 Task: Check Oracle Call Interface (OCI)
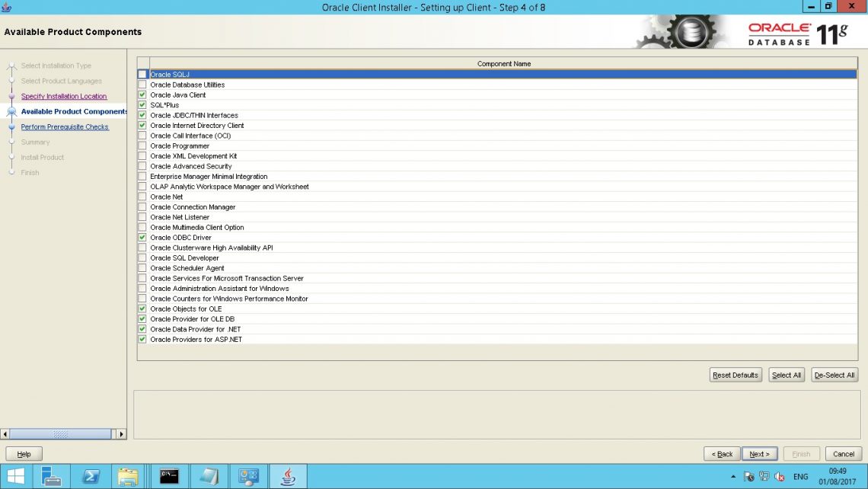(142, 136)
